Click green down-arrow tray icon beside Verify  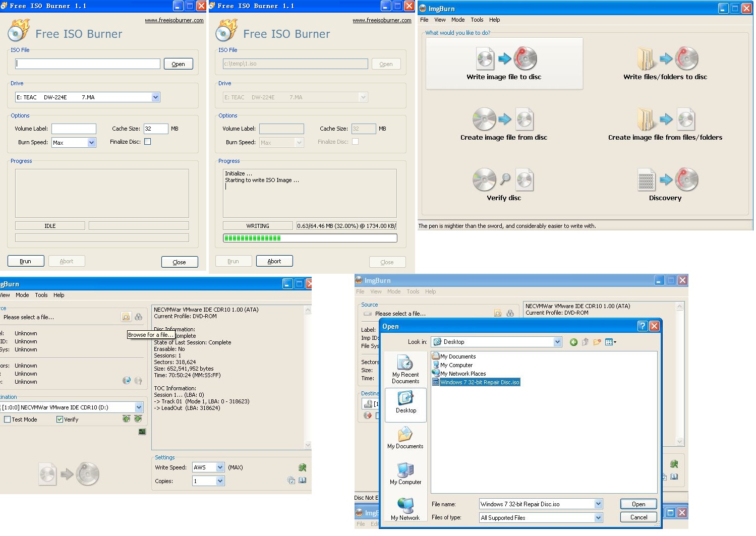tap(138, 419)
